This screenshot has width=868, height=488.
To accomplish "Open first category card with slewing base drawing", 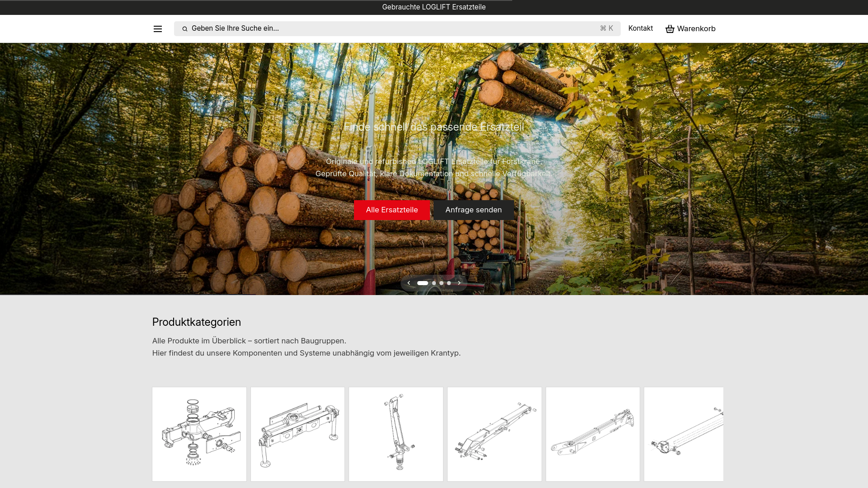I will (x=199, y=434).
